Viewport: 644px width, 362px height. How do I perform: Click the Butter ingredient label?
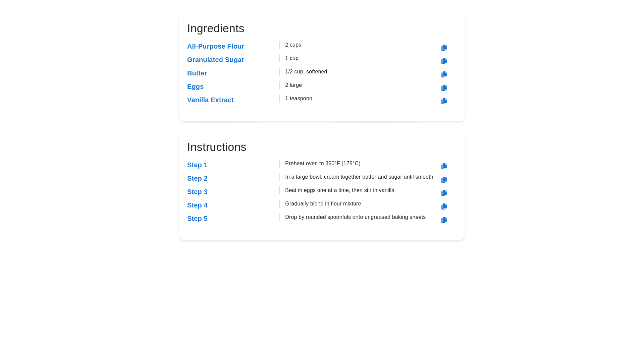pyautogui.click(x=197, y=73)
